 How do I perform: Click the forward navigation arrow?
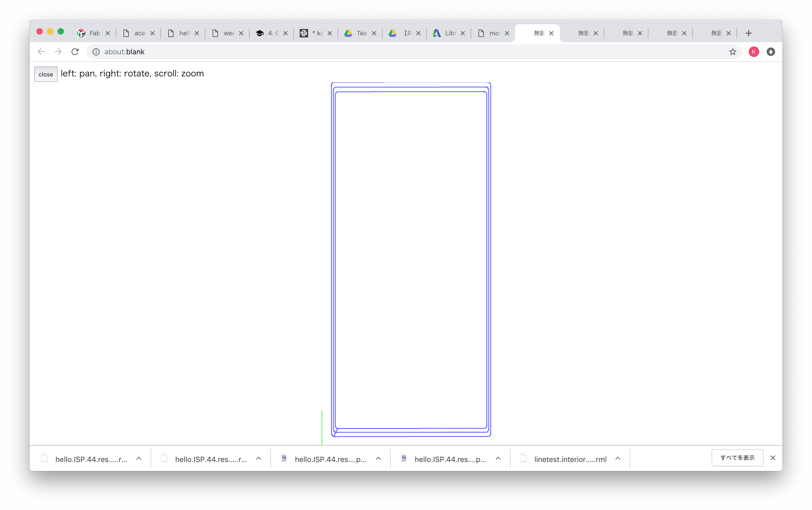click(x=58, y=52)
